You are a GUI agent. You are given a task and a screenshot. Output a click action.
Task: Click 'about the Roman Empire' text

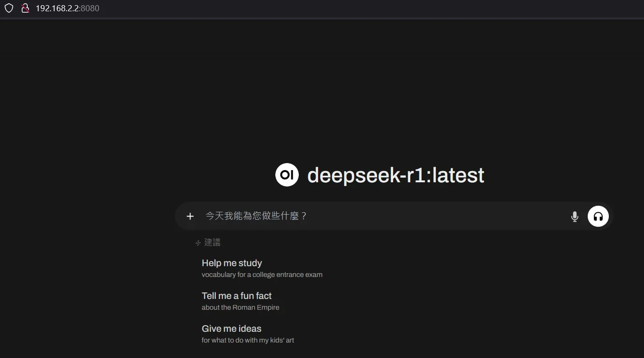(240, 307)
